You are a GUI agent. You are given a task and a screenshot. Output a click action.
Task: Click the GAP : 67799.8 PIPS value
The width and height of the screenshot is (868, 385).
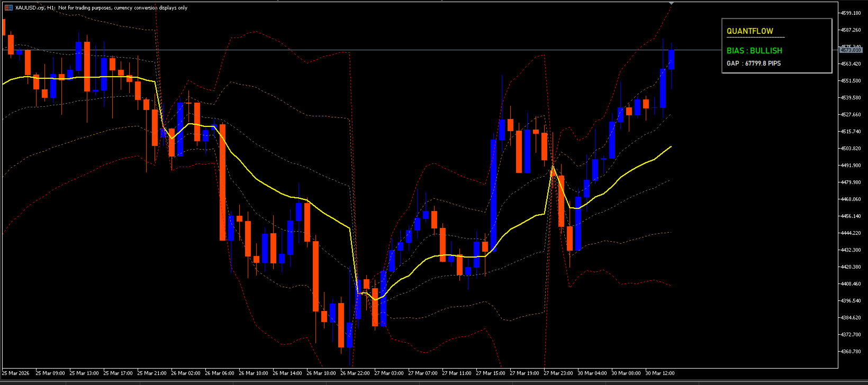[754, 63]
